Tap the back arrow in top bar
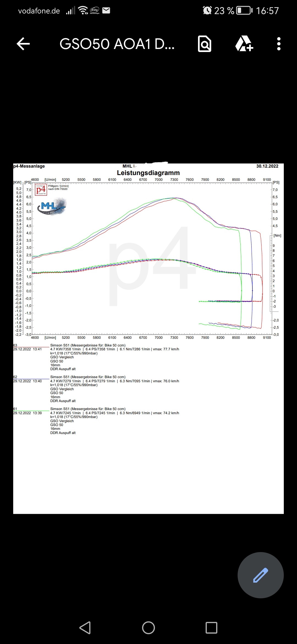The width and height of the screenshot is (297, 644). (23, 44)
